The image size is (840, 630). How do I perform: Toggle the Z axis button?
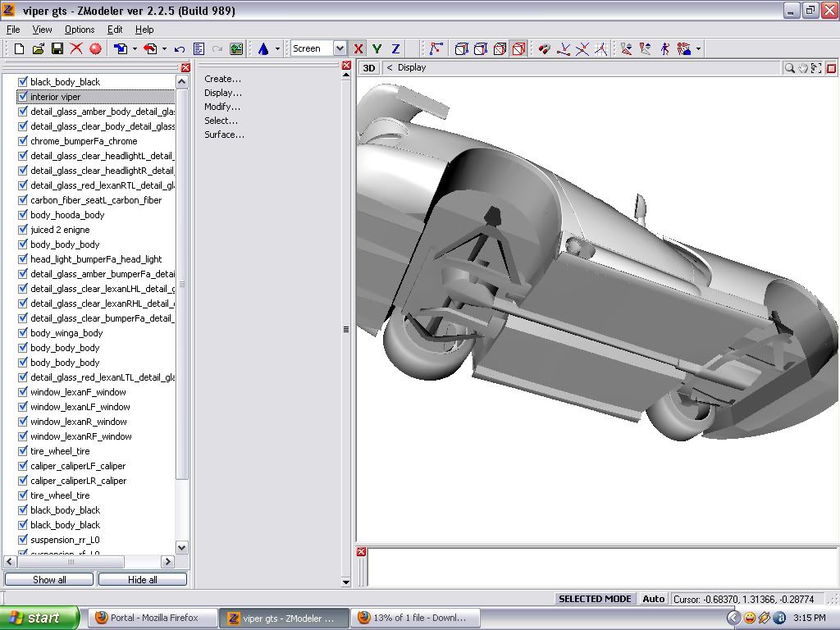click(395, 49)
